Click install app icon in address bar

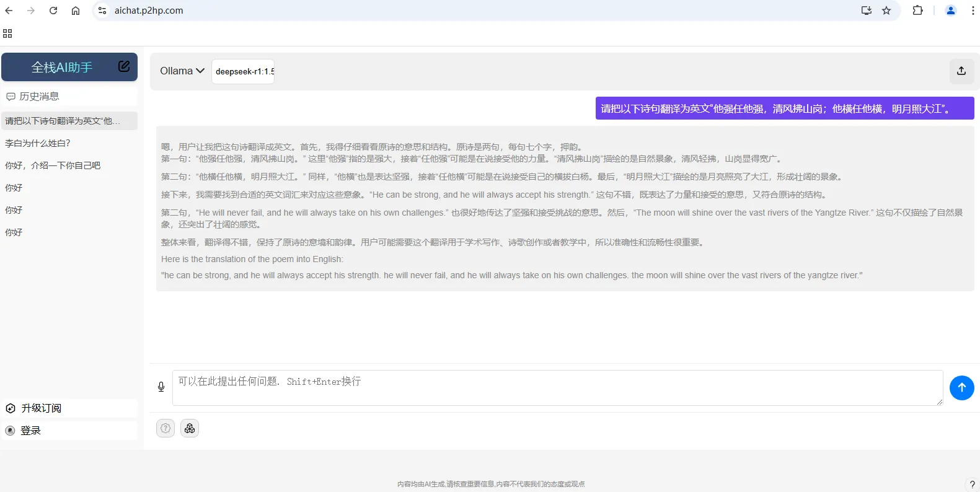pyautogui.click(x=867, y=11)
